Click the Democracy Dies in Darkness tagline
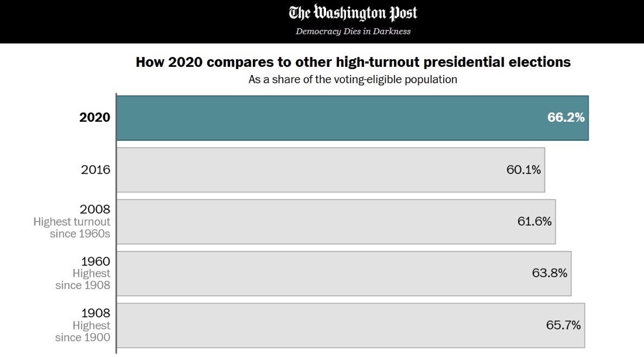Image resolution: width=644 pixels, height=357 pixels. pyautogui.click(x=353, y=31)
